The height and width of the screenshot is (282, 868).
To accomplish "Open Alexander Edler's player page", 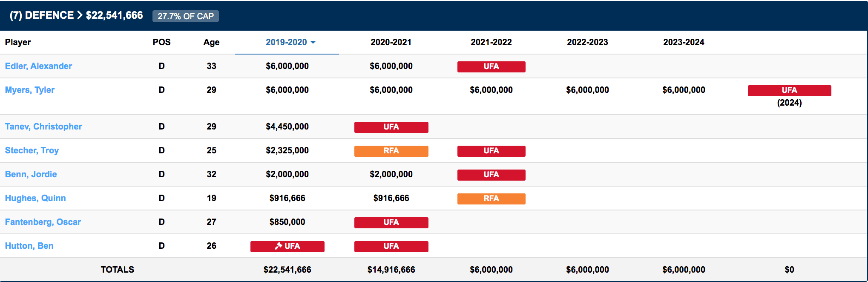I will (x=38, y=66).
